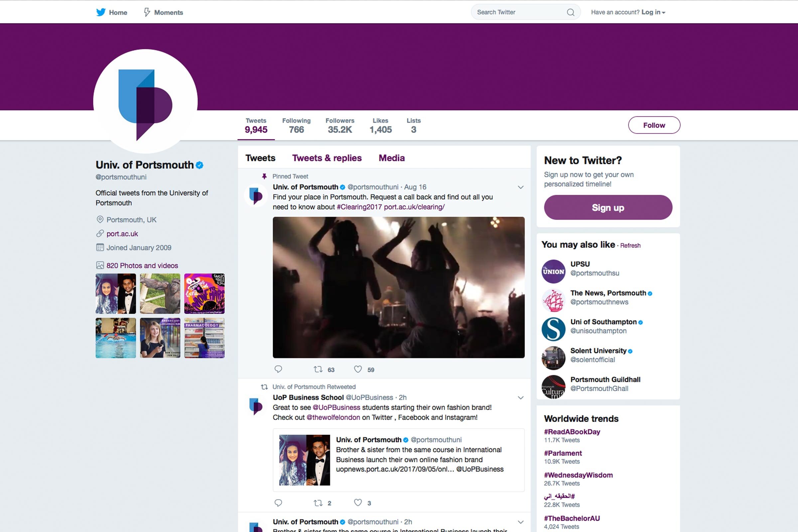Open the Pharmacology photo thumbnail
Image resolution: width=798 pixels, height=532 pixels.
click(x=204, y=337)
